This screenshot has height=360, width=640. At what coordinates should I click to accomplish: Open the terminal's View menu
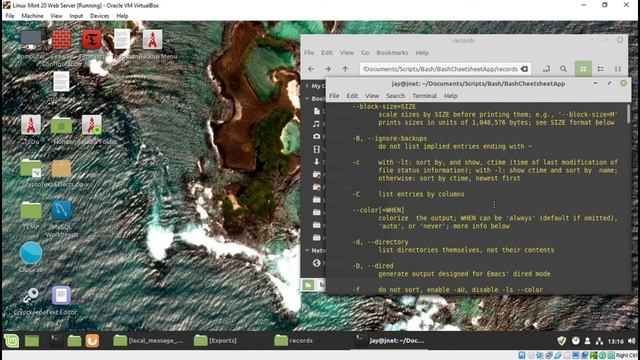(x=372, y=96)
